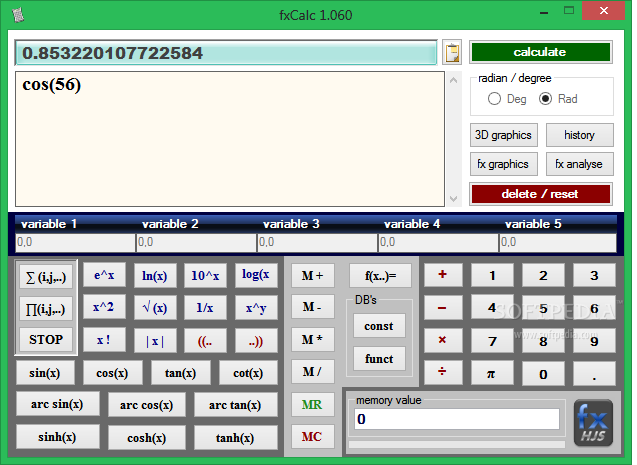Click the product ∏(i,j,..) button

click(46, 309)
